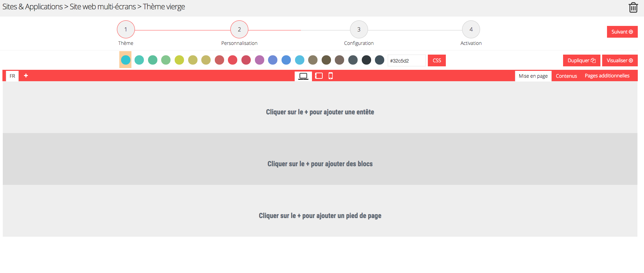This screenshot has height=273, width=644.
Task: Choose the darkest charcoal swatch
Action: coord(366,60)
